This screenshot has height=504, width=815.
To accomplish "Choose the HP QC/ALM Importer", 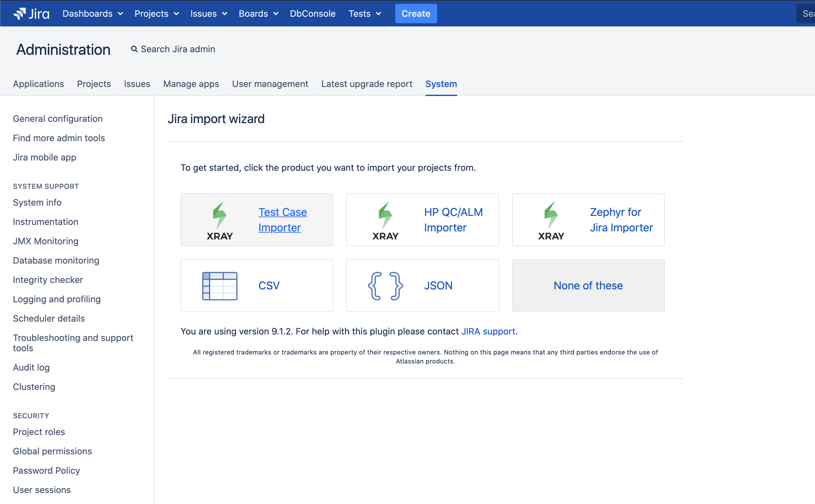I will click(x=423, y=220).
